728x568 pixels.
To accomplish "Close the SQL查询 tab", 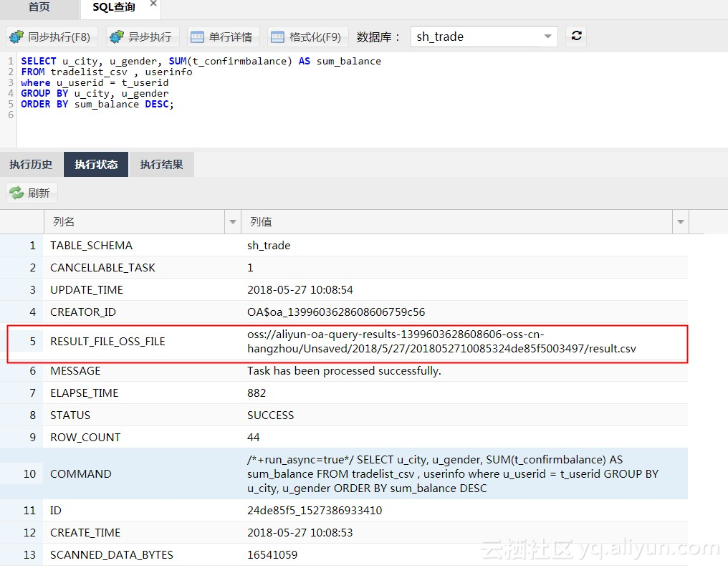I will pyautogui.click(x=153, y=4).
